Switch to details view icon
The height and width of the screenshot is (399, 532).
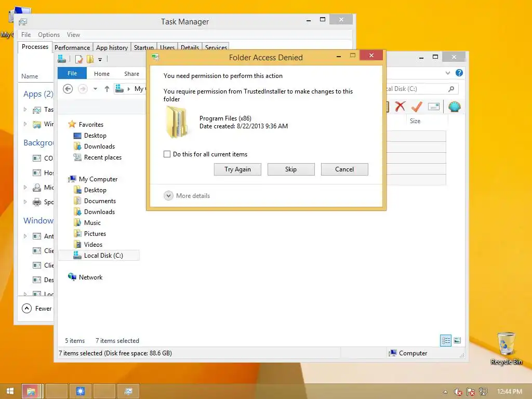click(x=445, y=340)
